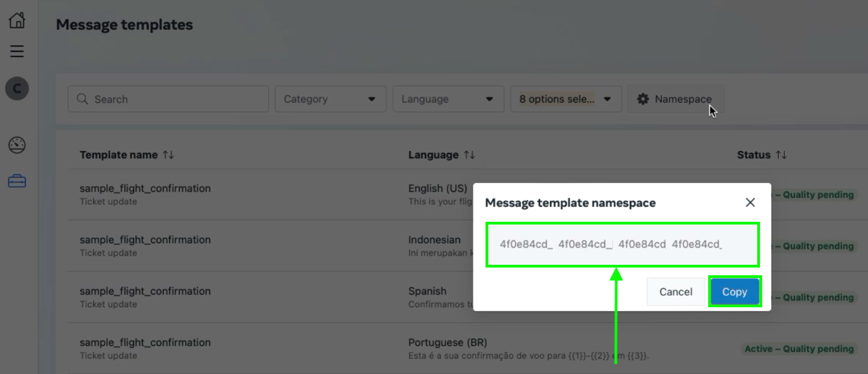Click the magnifier icon in Search box
Image resolution: width=868 pixels, height=374 pixels.
(83, 99)
